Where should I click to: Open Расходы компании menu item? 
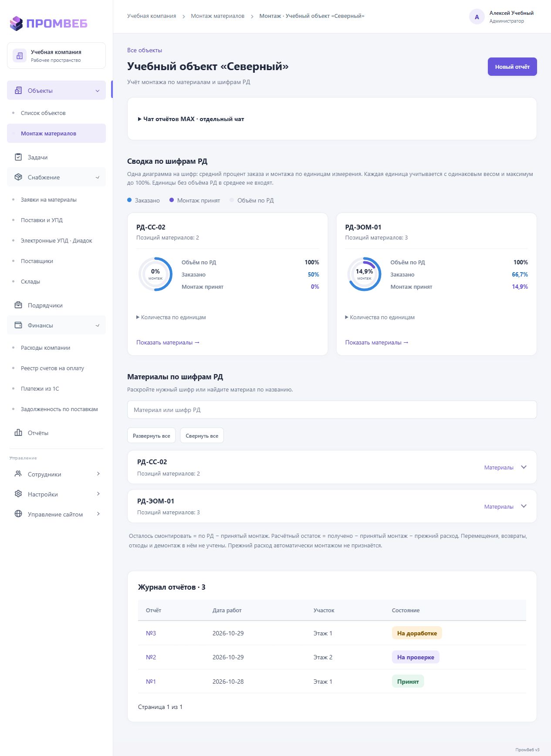click(x=45, y=348)
